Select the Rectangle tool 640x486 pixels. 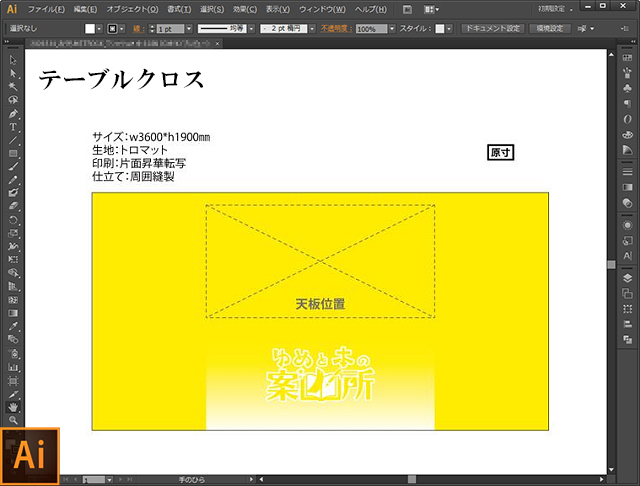point(13,153)
